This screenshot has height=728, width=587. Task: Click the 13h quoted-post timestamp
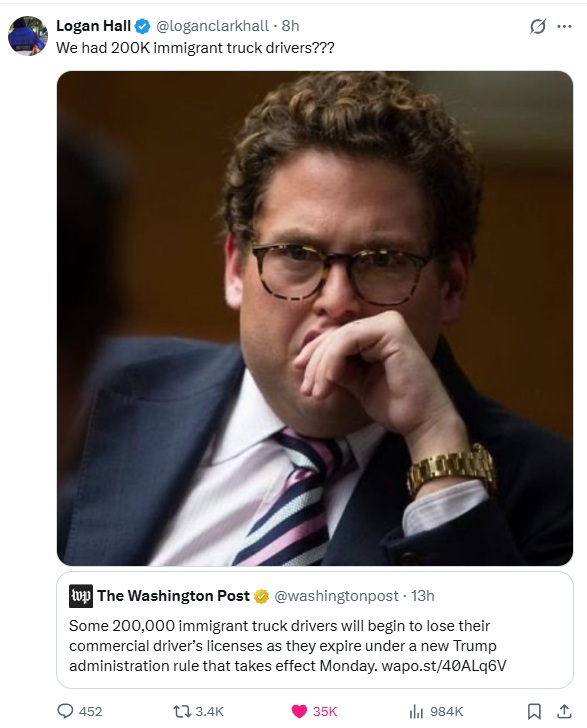click(x=423, y=596)
